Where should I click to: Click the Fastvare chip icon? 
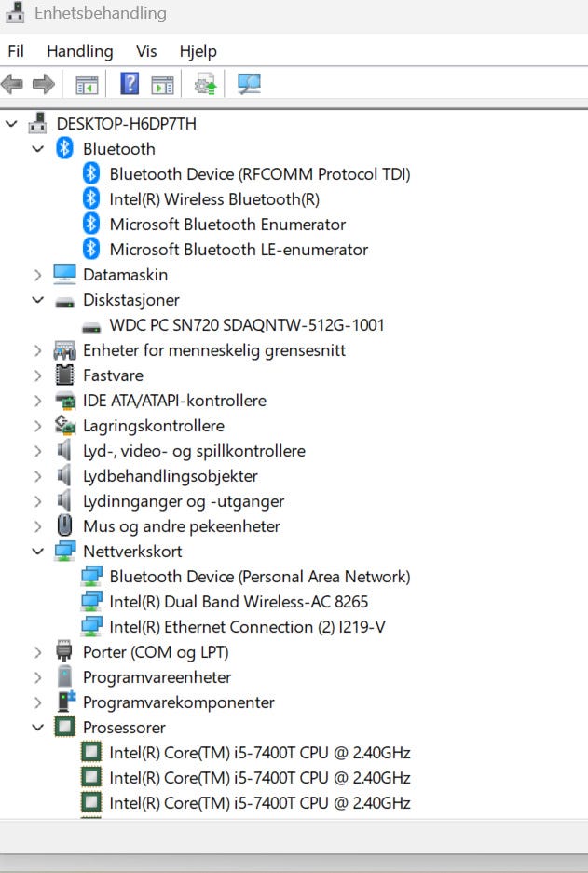[x=64, y=375]
